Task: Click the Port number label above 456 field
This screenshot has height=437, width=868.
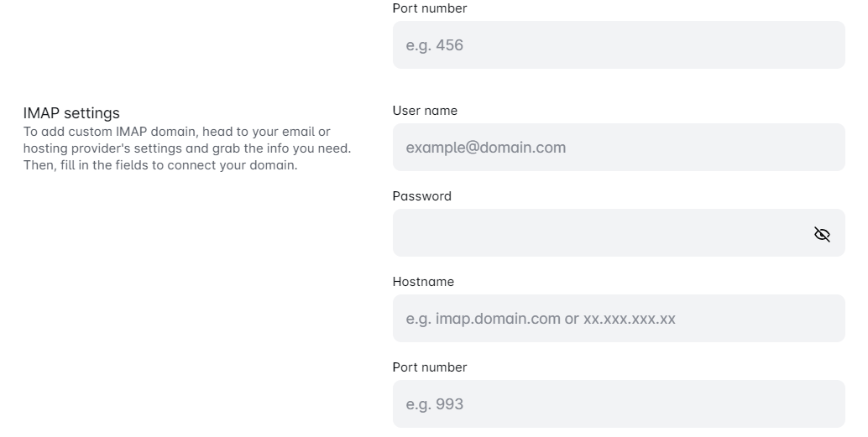Action: click(430, 8)
